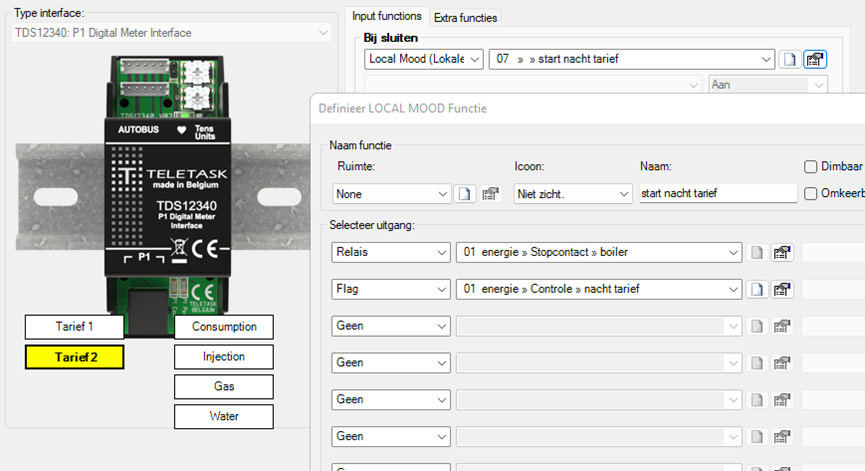The image size is (865, 471).
Task: Select the Input functions tab
Action: (x=386, y=17)
